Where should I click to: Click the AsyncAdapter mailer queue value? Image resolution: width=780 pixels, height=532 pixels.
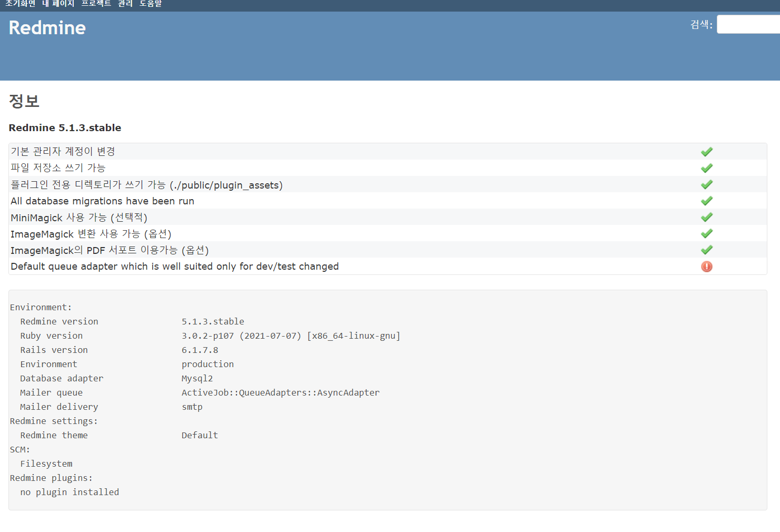(x=280, y=393)
